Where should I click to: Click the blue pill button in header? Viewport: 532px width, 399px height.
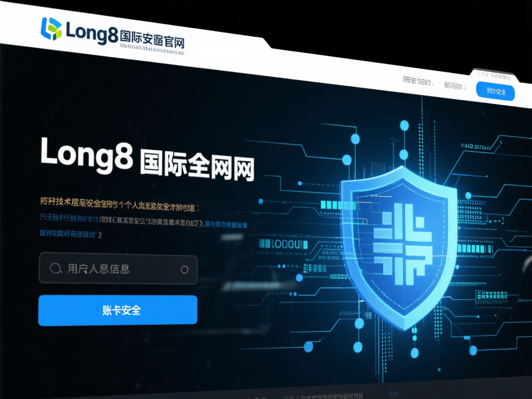(495, 91)
